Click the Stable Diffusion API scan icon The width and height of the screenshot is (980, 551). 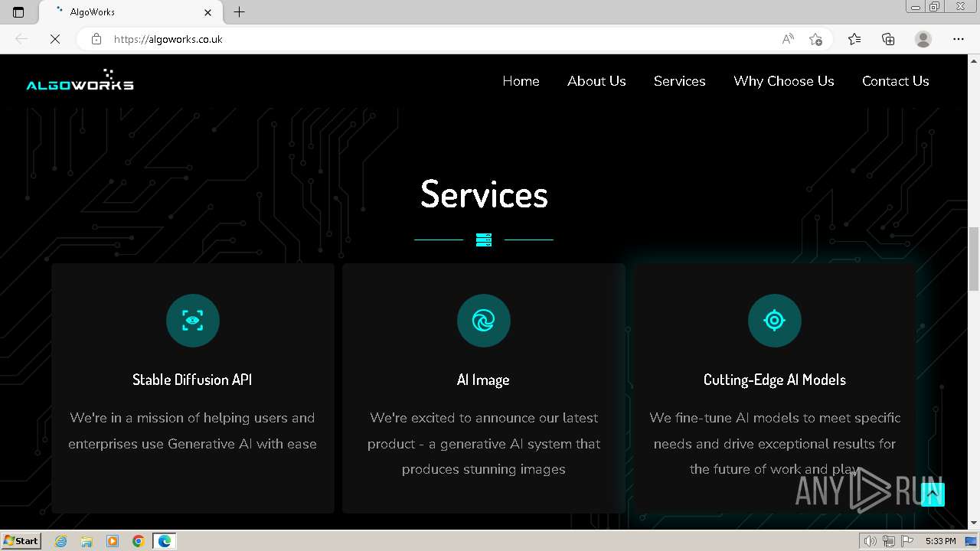coord(193,321)
